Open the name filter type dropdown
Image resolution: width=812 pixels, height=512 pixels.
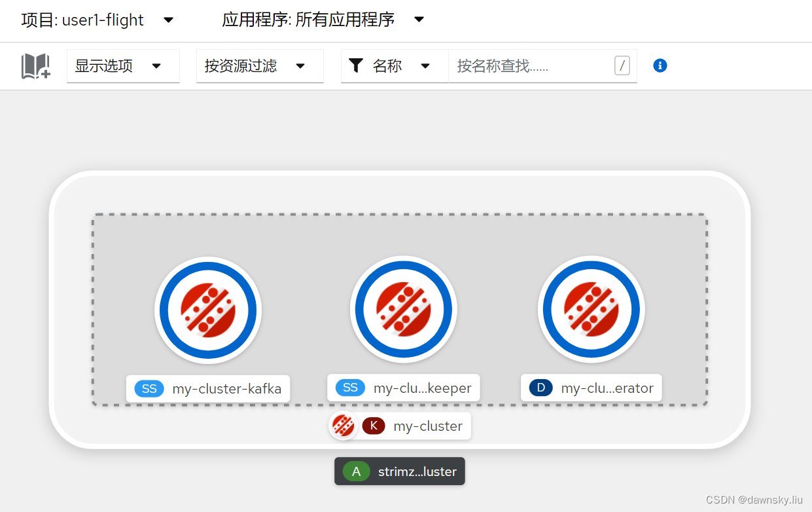(395, 66)
